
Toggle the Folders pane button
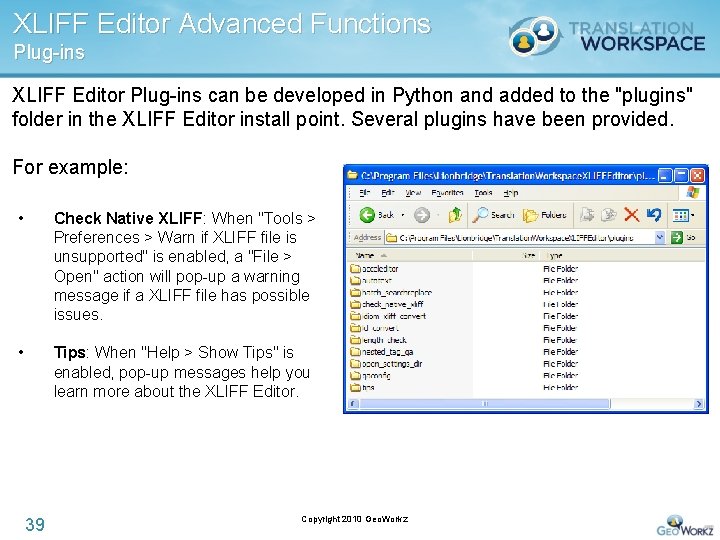tap(545, 214)
